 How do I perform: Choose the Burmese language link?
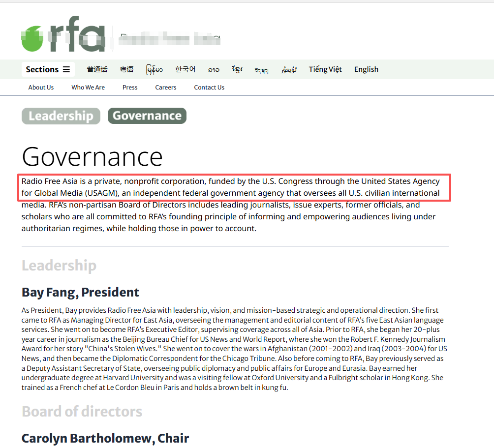point(154,69)
